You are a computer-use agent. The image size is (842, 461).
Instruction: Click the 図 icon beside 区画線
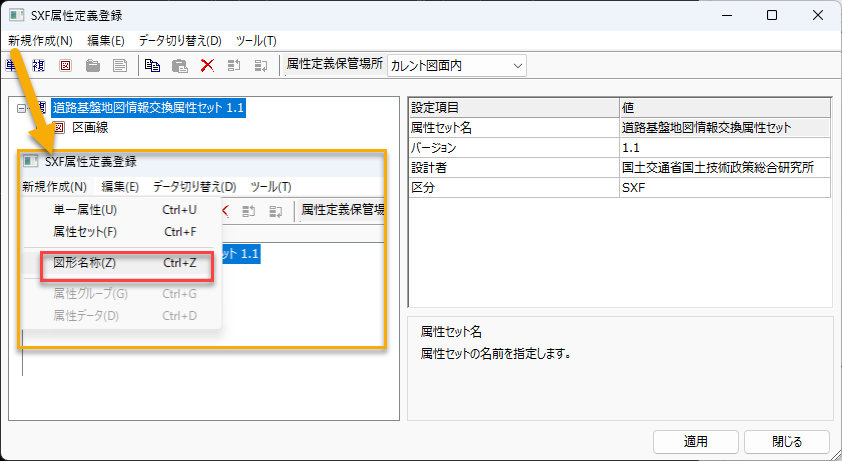59,128
